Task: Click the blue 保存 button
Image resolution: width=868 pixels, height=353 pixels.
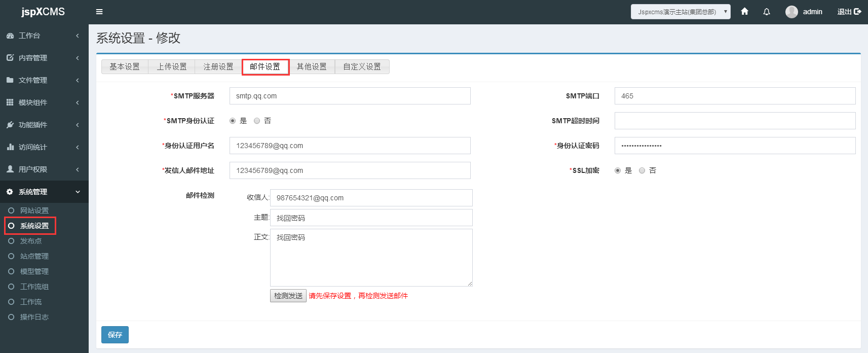Action: (115, 335)
